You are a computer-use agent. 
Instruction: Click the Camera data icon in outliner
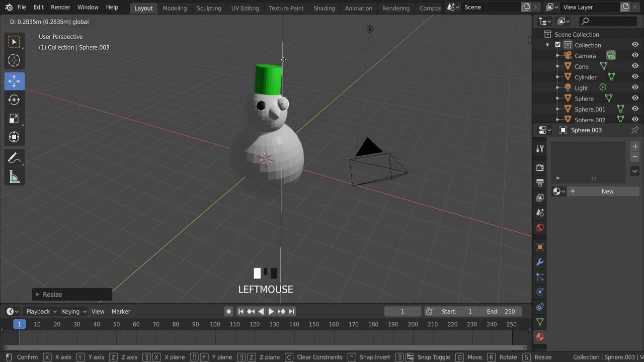pos(611,56)
